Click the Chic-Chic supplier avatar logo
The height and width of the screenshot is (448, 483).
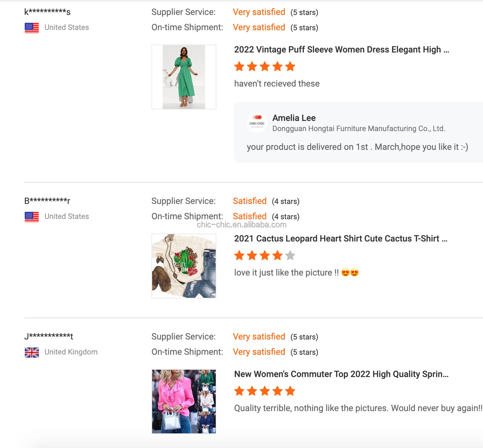257,122
